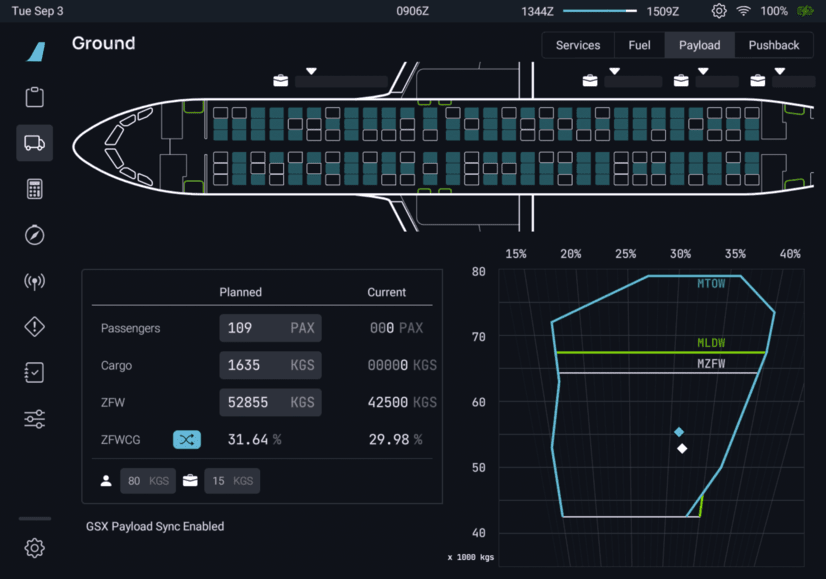Click the FlyByWire logo dashboard icon

(x=35, y=52)
